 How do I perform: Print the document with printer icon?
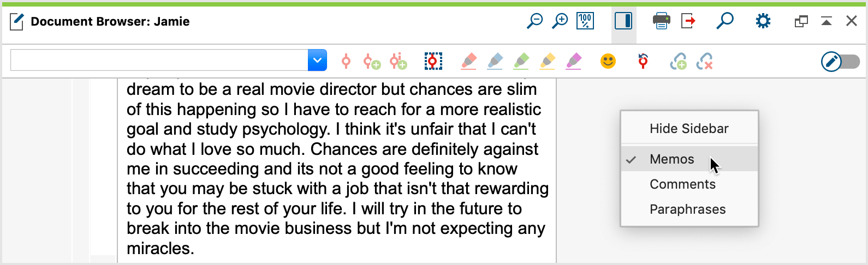(x=661, y=21)
